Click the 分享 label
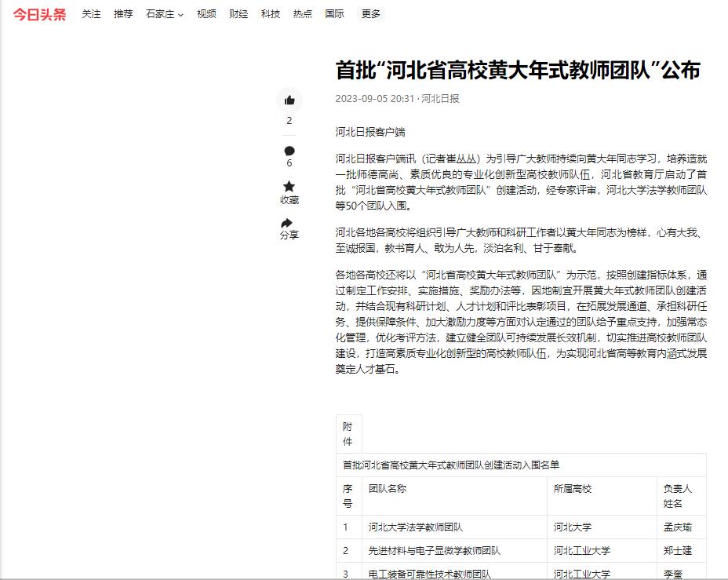The image size is (728, 580). pyautogui.click(x=289, y=235)
